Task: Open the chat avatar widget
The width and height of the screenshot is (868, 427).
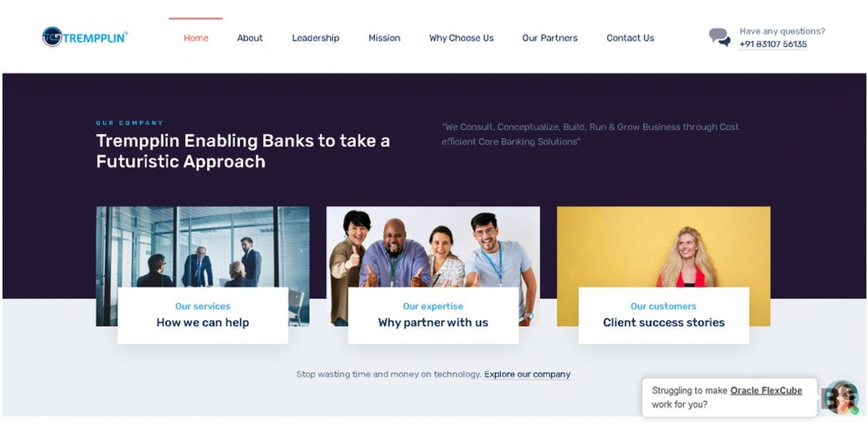Action: pyautogui.click(x=842, y=398)
